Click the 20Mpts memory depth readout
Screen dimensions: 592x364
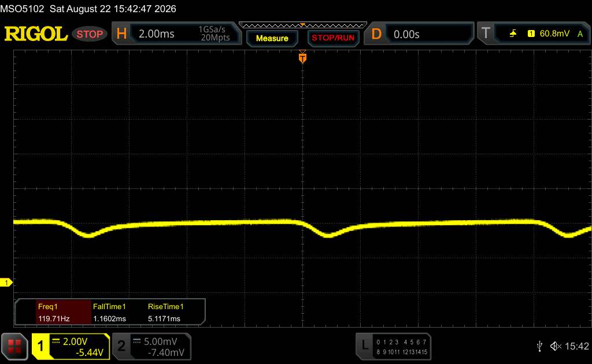(215, 38)
